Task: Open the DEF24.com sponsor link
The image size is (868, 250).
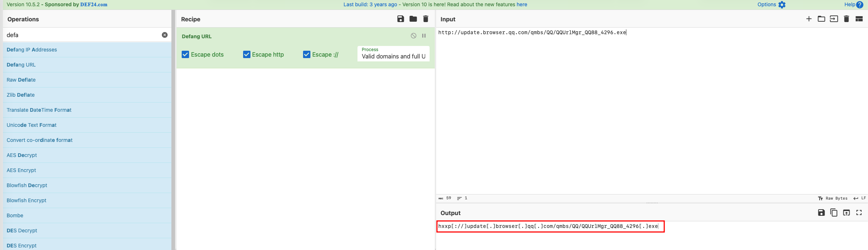Action: [x=94, y=4]
